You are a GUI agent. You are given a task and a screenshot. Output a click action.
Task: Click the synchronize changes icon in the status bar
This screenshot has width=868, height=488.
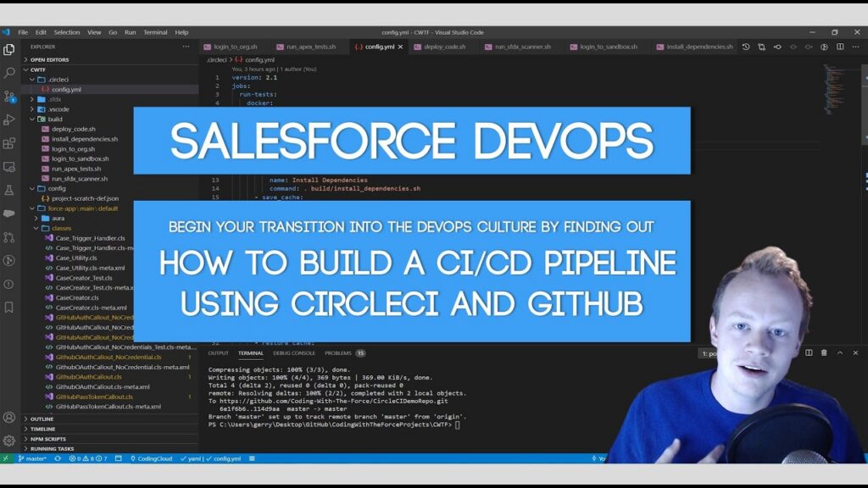[58, 458]
